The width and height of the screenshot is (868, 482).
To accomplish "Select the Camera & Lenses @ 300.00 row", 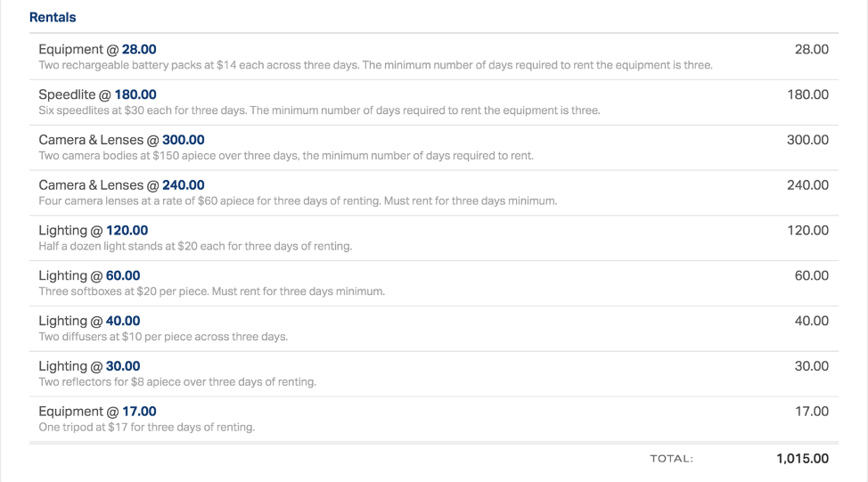I will pyautogui.click(x=434, y=147).
